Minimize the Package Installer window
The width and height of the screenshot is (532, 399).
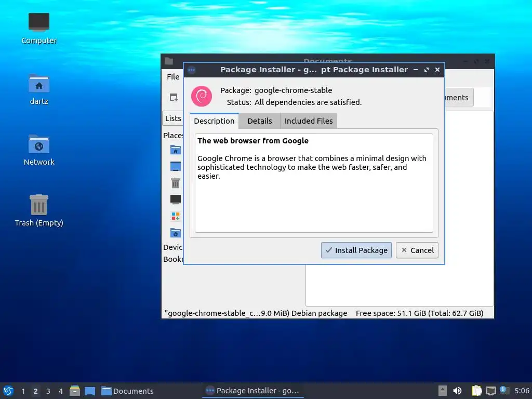point(416,70)
